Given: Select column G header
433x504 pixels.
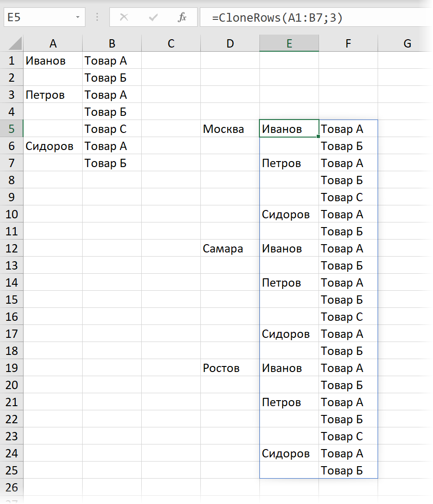Looking at the screenshot, I should tap(407, 43).
